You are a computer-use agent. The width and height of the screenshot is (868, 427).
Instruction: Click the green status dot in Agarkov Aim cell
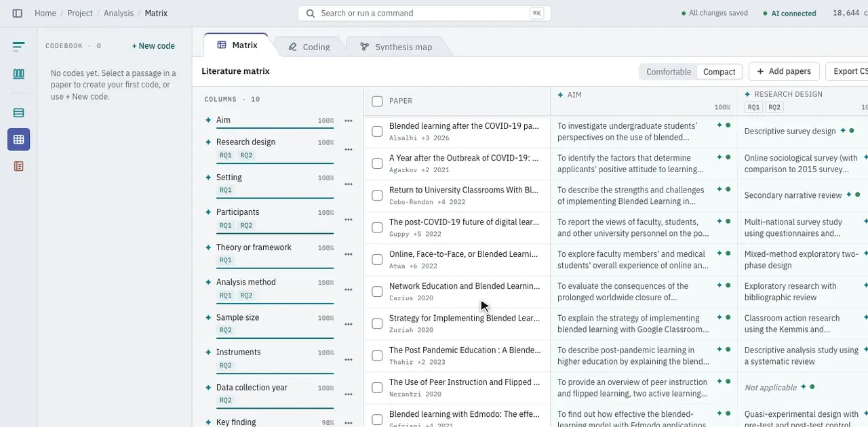pyautogui.click(x=728, y=157)
